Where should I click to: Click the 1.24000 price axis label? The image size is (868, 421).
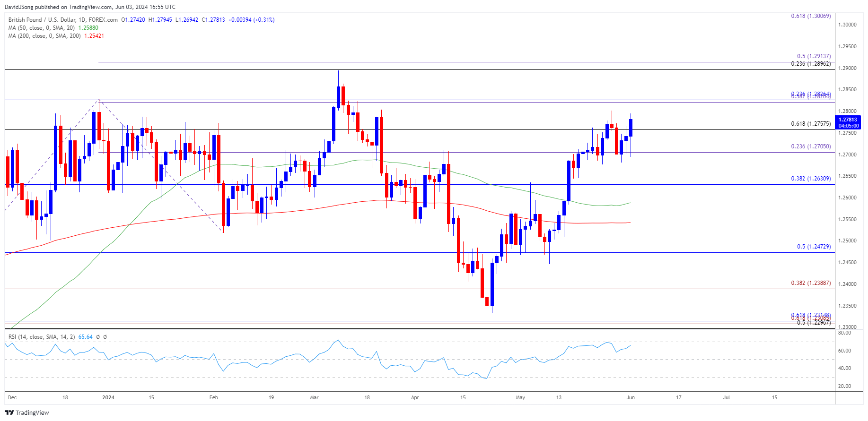point(847,284)
